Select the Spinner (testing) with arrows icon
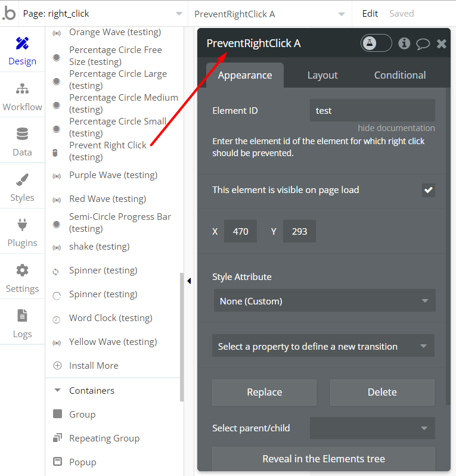Screen dimensions: 456x476 tap(103, 270)
